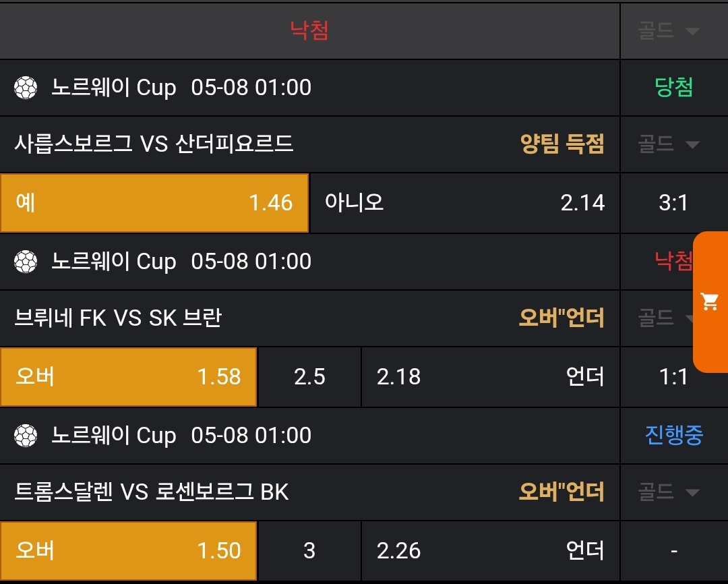Click soccer ball icon beside the 트롬스달렌 match

pos(26,436)
